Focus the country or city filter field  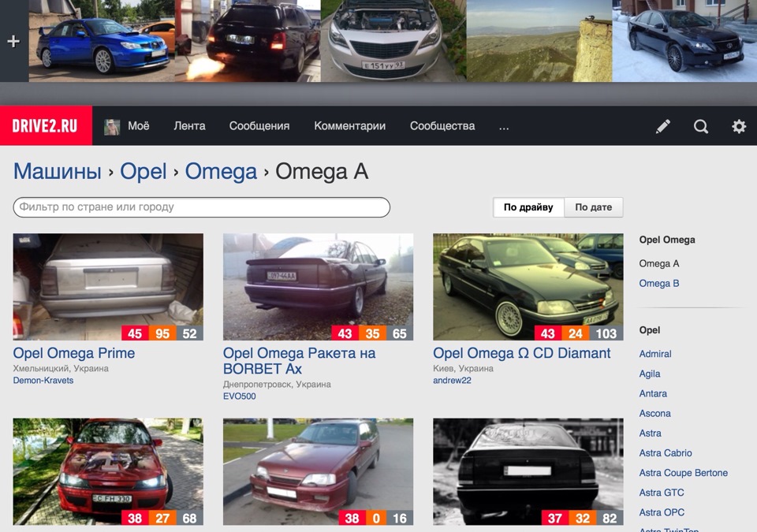(201, 207)
